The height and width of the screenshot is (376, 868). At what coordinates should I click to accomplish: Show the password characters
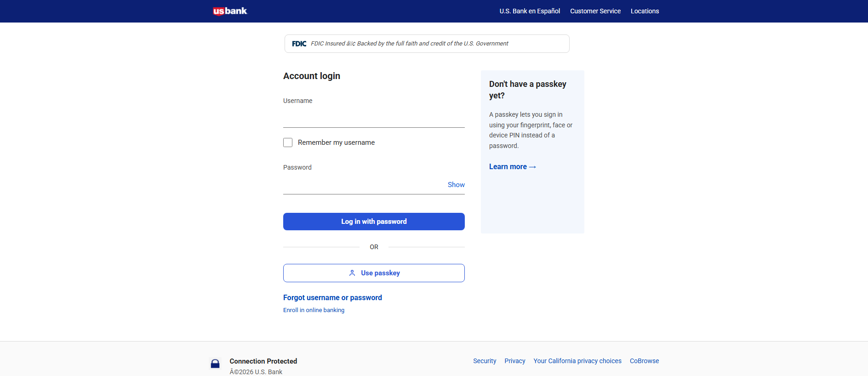pyautogui.click(x=456, y=185)
